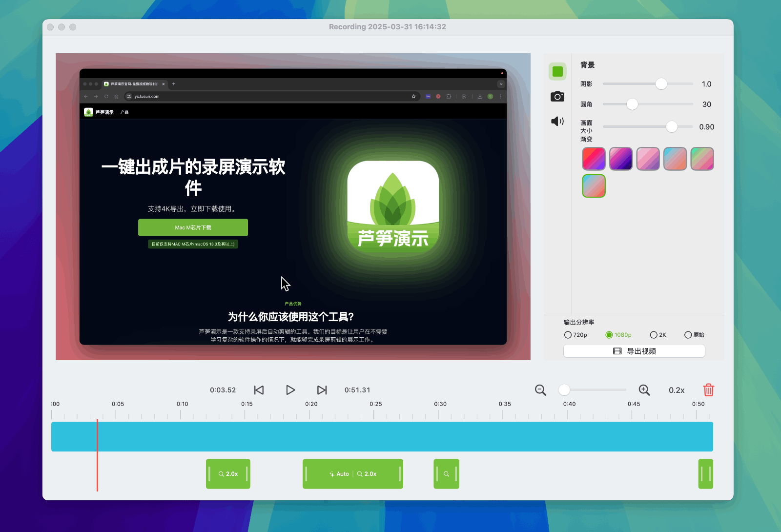Click the 0:45 mark on the timeline ruler

coord(634,404)
